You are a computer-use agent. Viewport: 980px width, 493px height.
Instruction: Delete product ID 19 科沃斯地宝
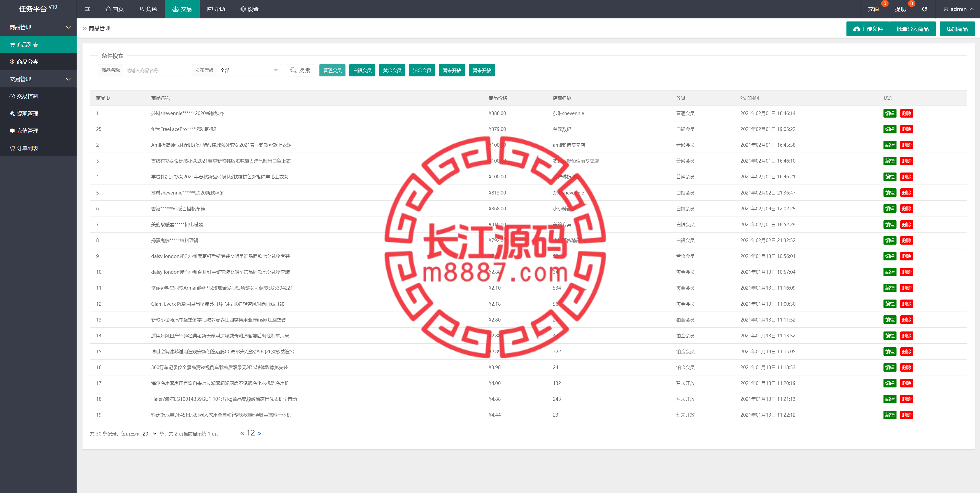906,415
